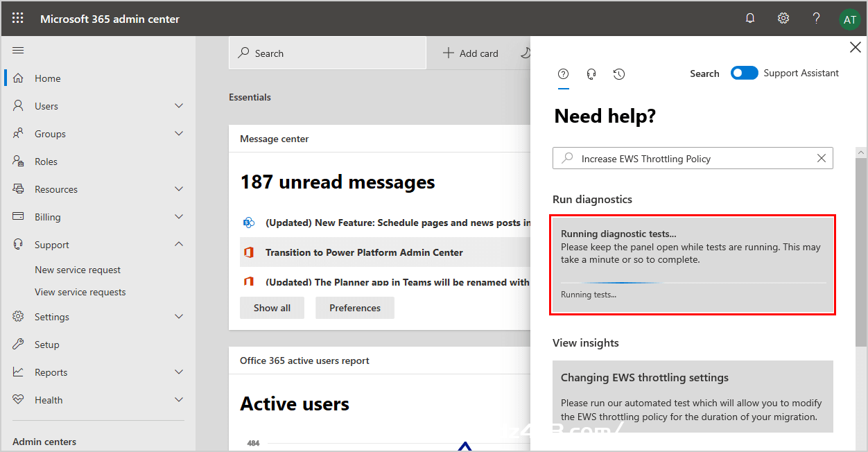Expand the Users menu chevron
The image size is (868, 452).
click(179, 106)
